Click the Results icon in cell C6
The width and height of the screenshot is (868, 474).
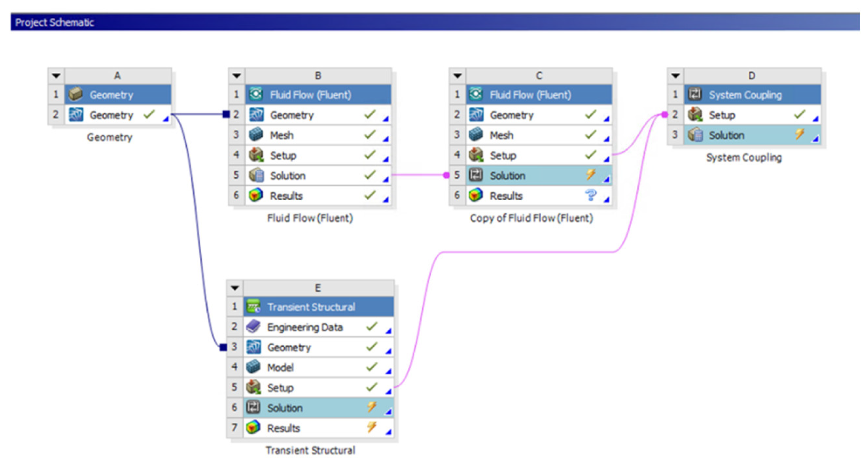[x=476, y=195]
